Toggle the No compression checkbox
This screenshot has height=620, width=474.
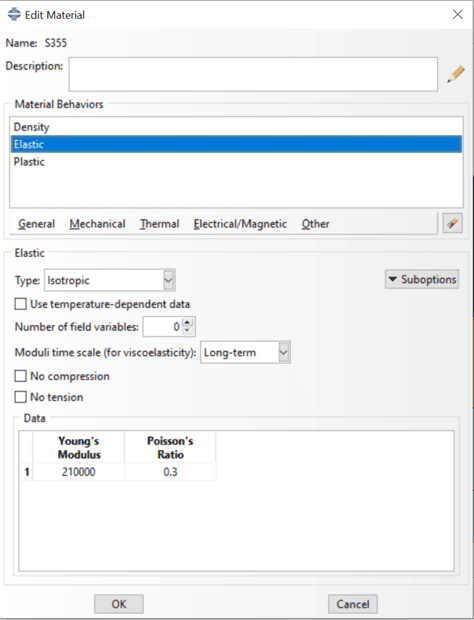point(21,376)
